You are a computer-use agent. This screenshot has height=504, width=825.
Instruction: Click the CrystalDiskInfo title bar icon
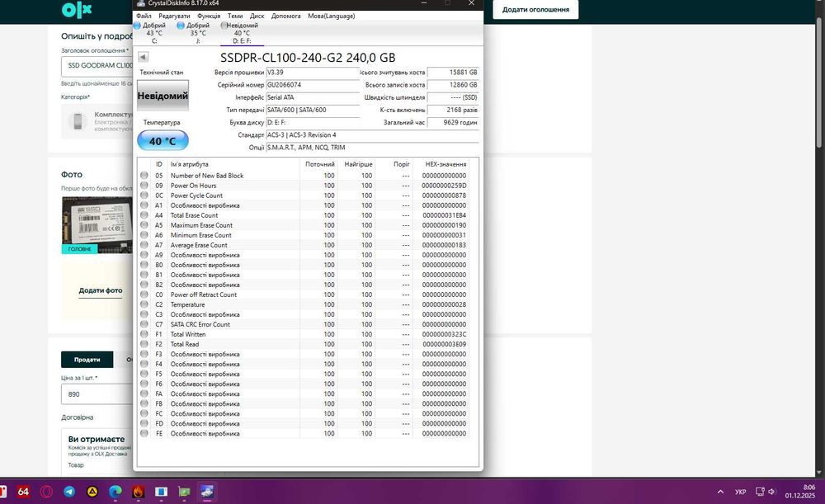coord(140,3)
